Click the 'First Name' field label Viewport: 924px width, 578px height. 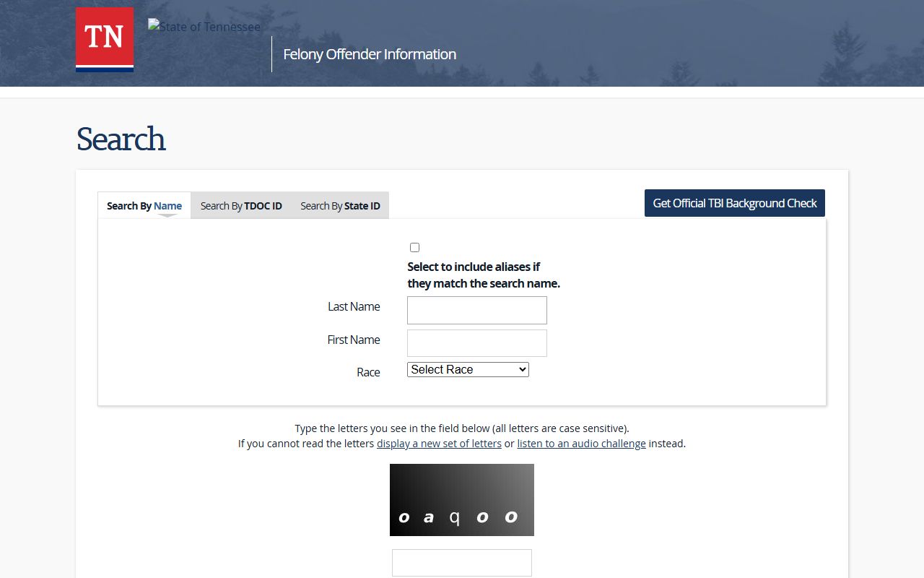[x=354, y=340]
